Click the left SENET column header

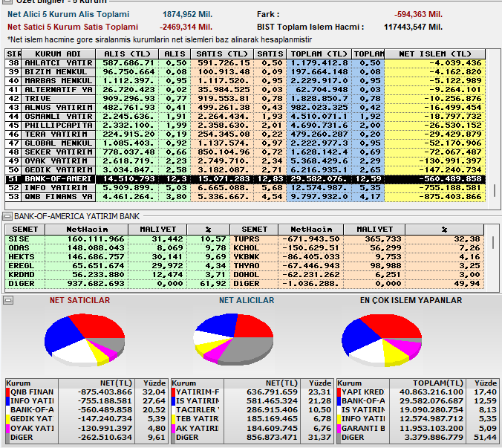pos(25,230)
